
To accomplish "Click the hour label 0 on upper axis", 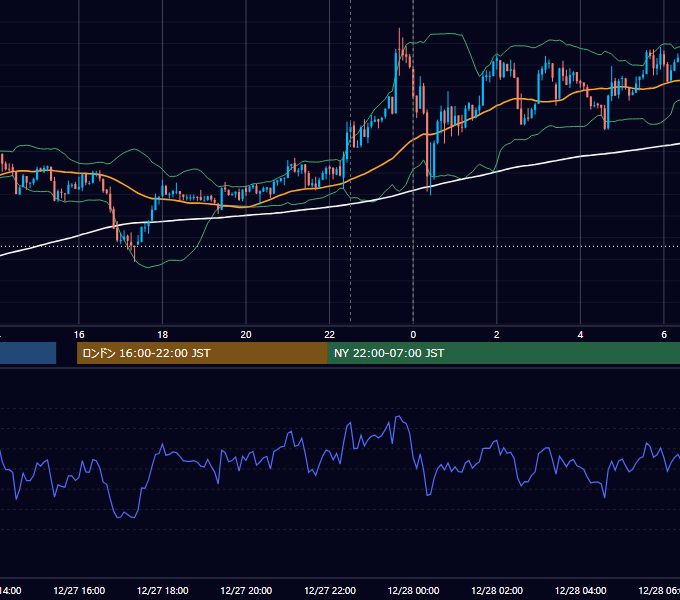I will pos(413,335).
